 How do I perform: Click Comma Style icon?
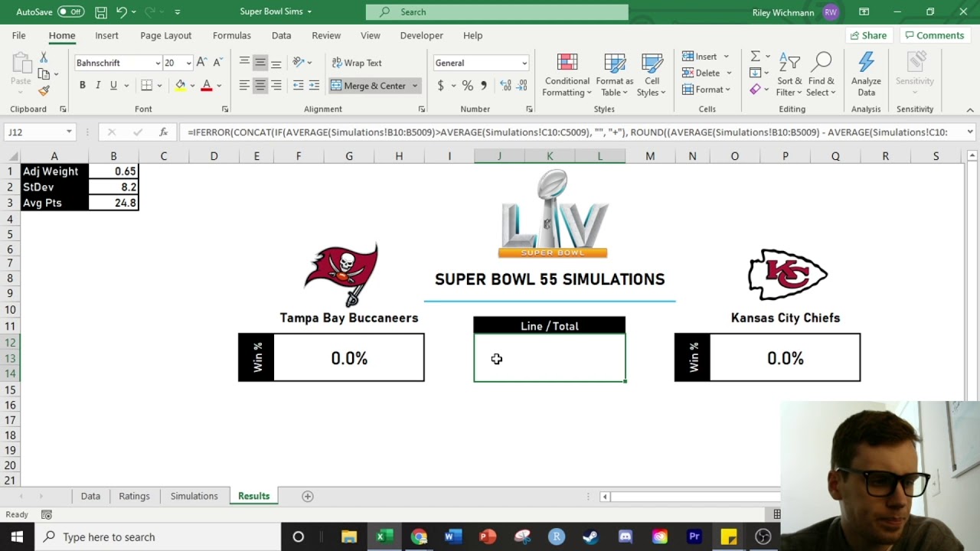483,86
